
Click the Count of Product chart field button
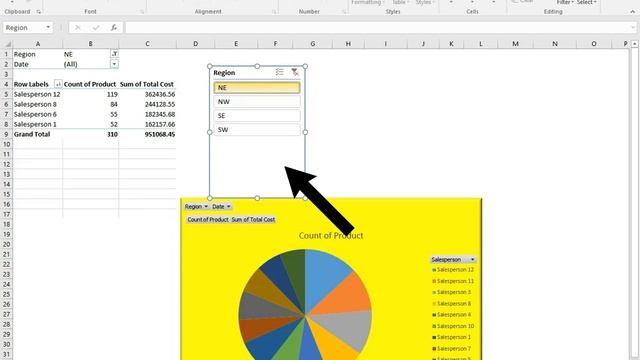point(208,220)
